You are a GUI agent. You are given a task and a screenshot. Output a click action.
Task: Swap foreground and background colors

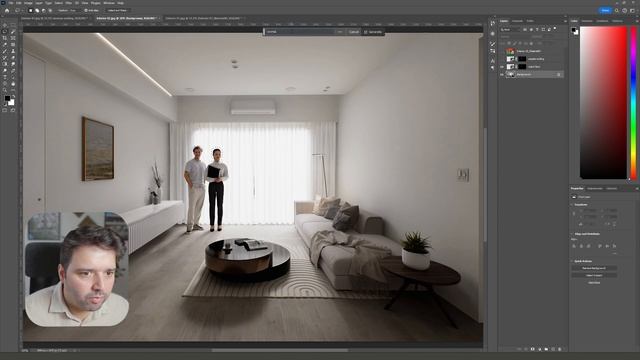(x=13, y=96)
